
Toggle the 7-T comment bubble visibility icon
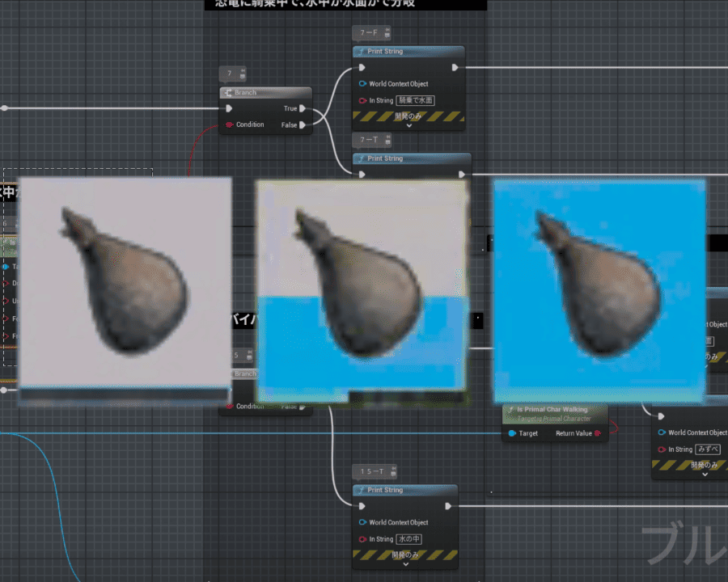coord(388,142)
